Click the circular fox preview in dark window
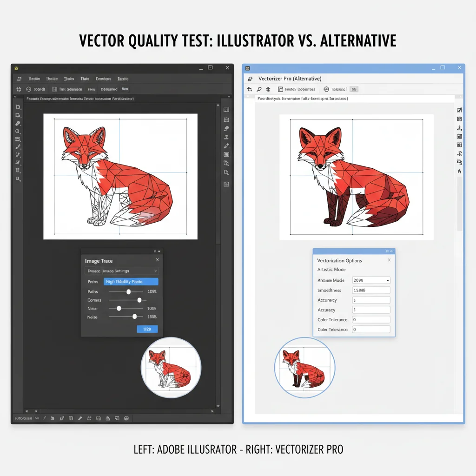The image size is (476, 476). coord(171,367)
